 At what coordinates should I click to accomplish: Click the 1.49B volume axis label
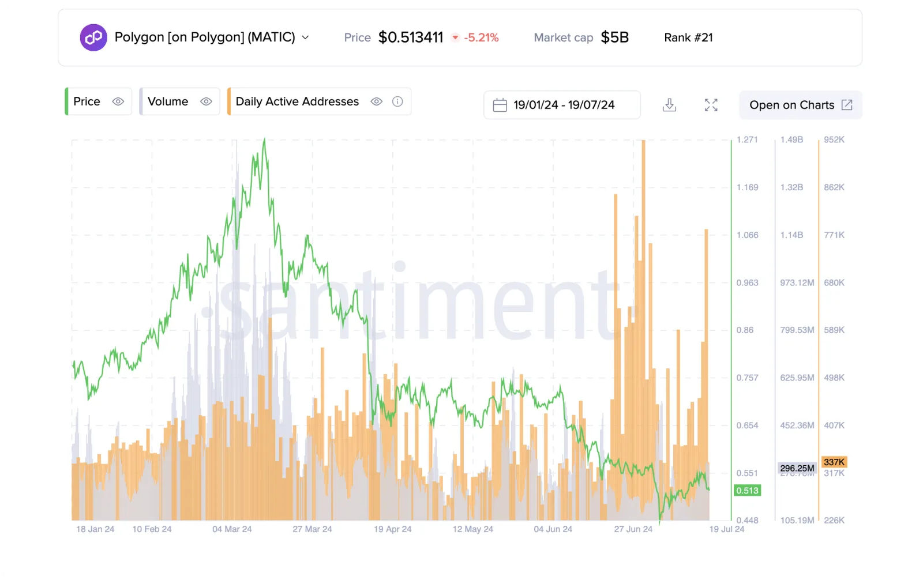791,140
